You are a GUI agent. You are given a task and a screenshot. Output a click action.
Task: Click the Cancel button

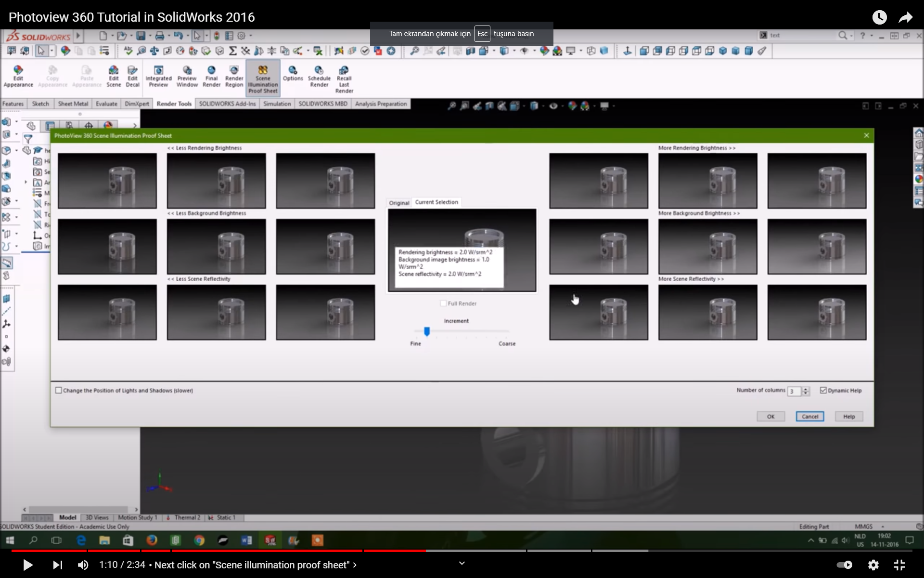809,417
